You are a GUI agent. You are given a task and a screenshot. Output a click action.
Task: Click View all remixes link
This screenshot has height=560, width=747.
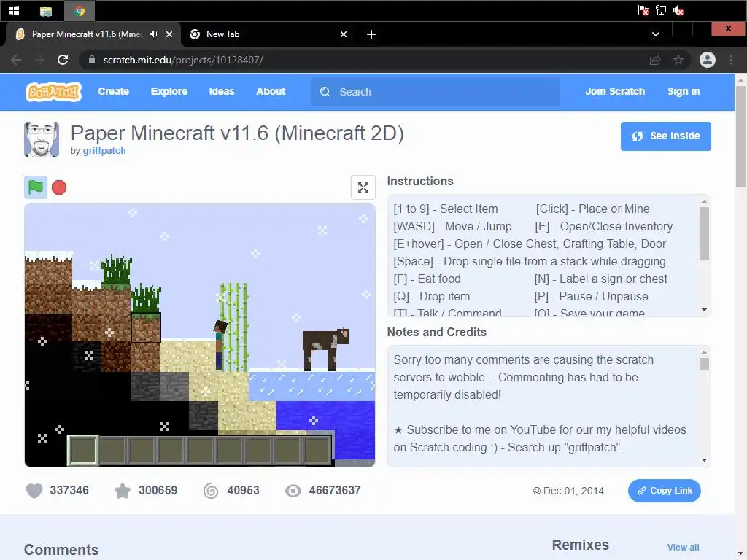coord(683,548)
